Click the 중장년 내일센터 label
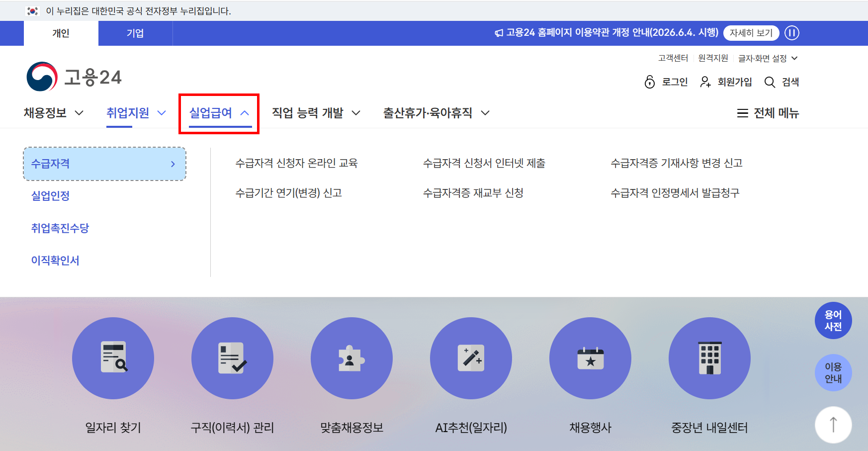 709,428
